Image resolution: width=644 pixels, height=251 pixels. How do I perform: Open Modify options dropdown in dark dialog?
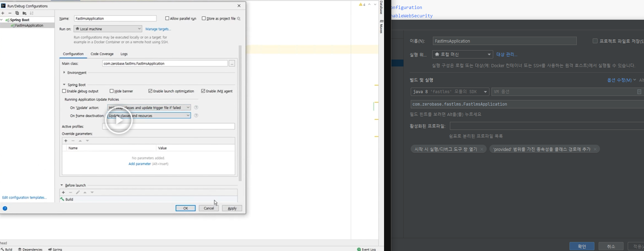(x=621, y=80)
